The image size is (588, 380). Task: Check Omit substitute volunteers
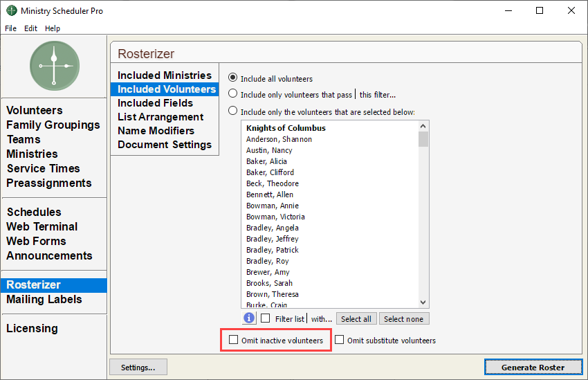point(340,339)
